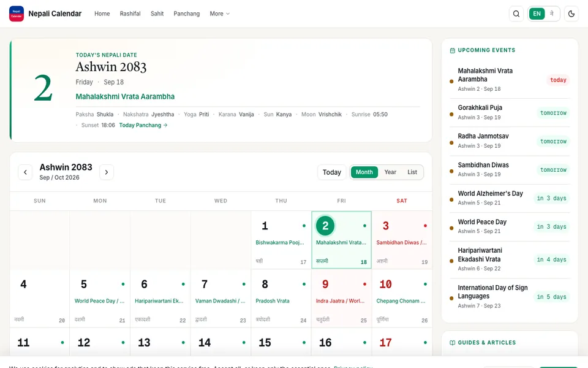Click the 'Sep / Oct 2026' subtitle
Screen dimensions: 588x368
pyautogui.click(x=59, y=178)
